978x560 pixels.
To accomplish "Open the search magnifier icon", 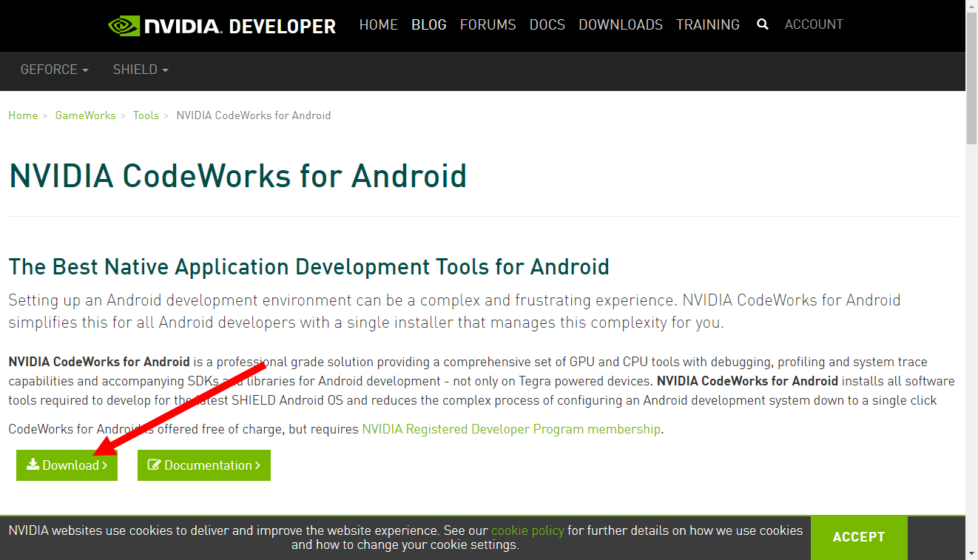I will tap(763, 24).
